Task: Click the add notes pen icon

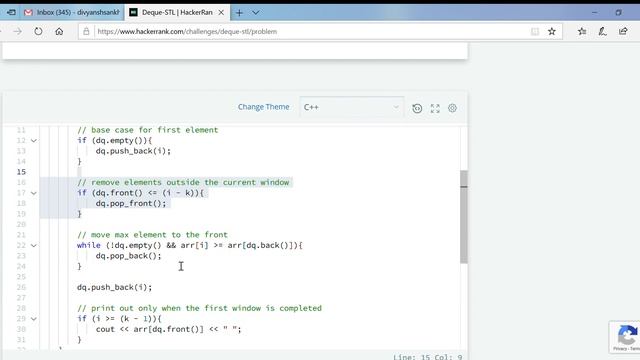Action: pos(602,31)
